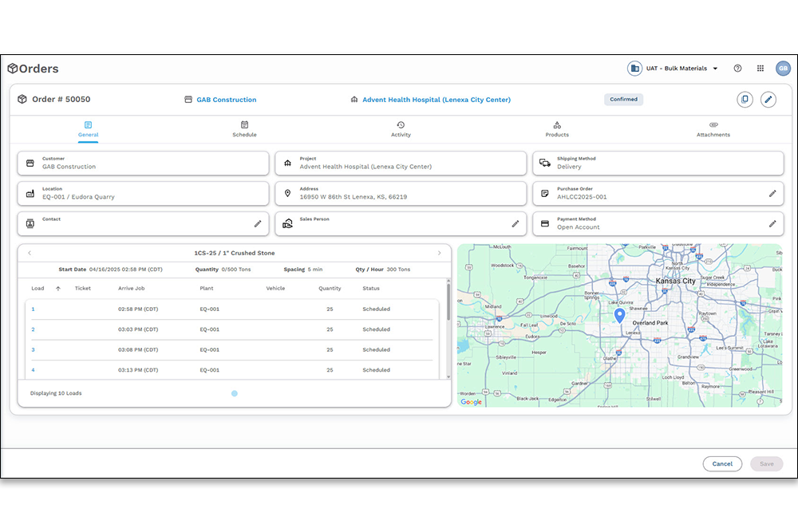
Task: Click the copy order icon
Action: [x=745, y=100]
